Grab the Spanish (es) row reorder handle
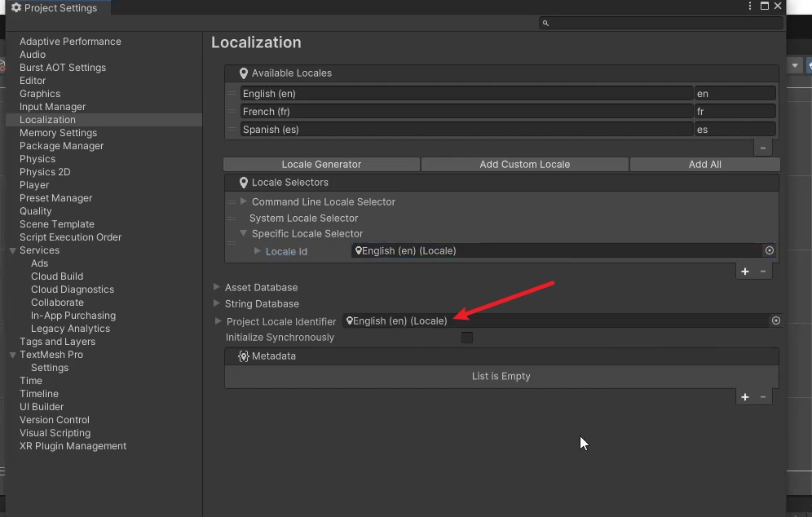The width and height of the screenshot is (812, 517). click(x=232, y=130)
